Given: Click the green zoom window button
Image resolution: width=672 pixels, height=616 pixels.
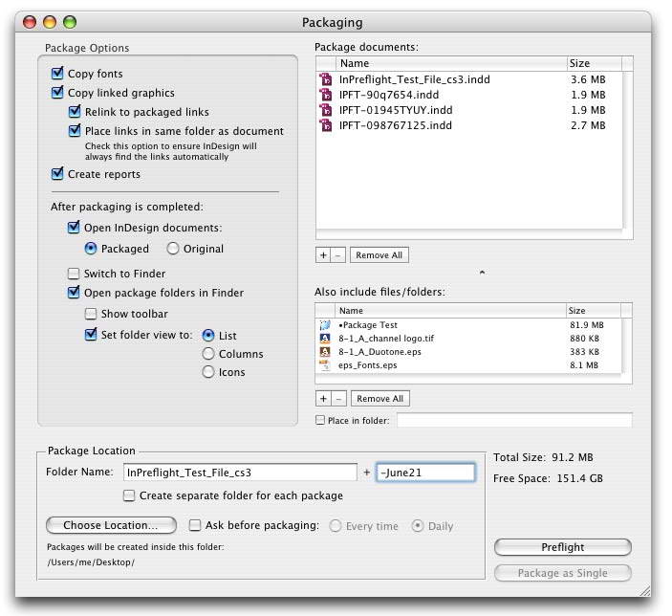Looking at the screenshot, I should tap(70, 22).
